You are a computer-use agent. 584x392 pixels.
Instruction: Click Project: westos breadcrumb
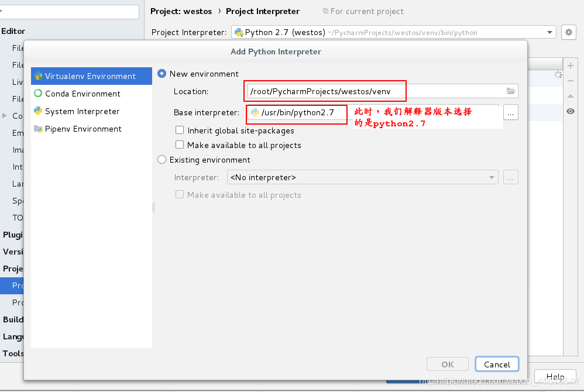coord(181,11)
